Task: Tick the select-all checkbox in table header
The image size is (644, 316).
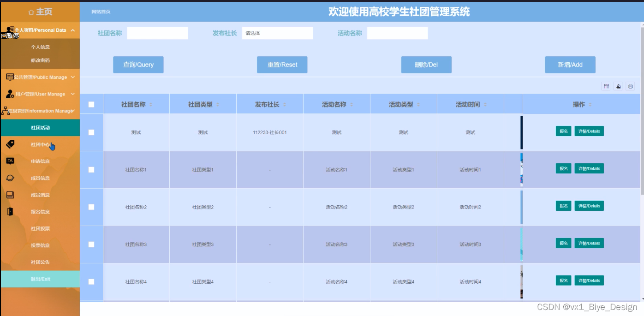Action: click(x=91, y=104)
